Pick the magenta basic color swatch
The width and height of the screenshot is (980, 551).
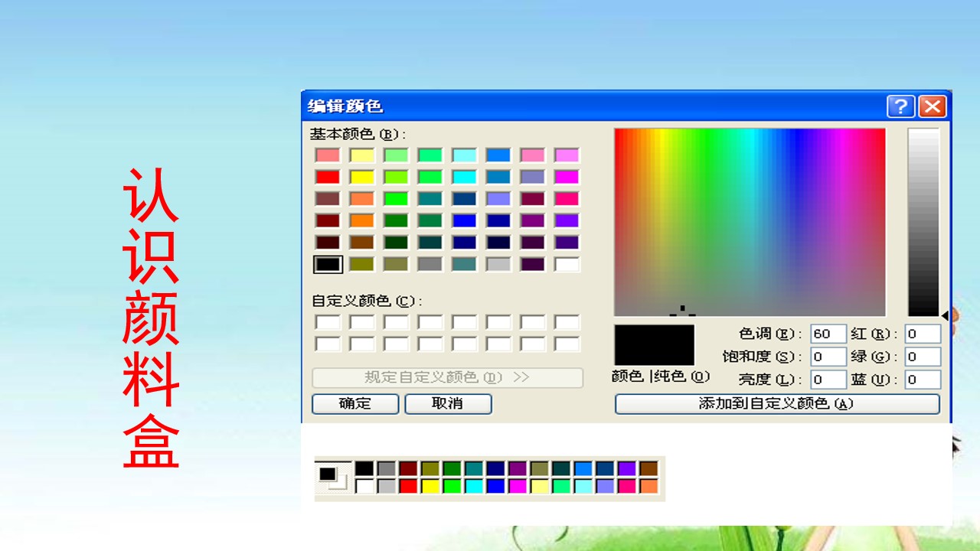(567, 177)
